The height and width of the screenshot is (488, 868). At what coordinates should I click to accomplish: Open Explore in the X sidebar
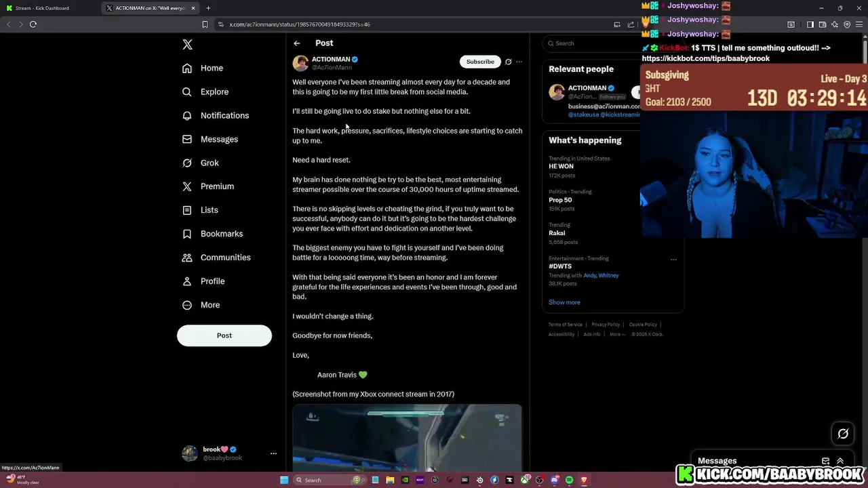tap(205, 91)
